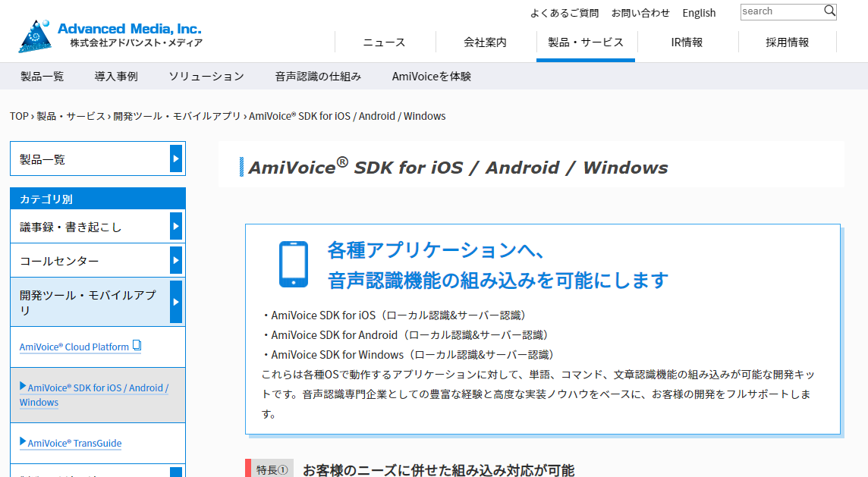Select ソリューション in the sub-navigation
The image size is (868, 477).
[206, 77]
